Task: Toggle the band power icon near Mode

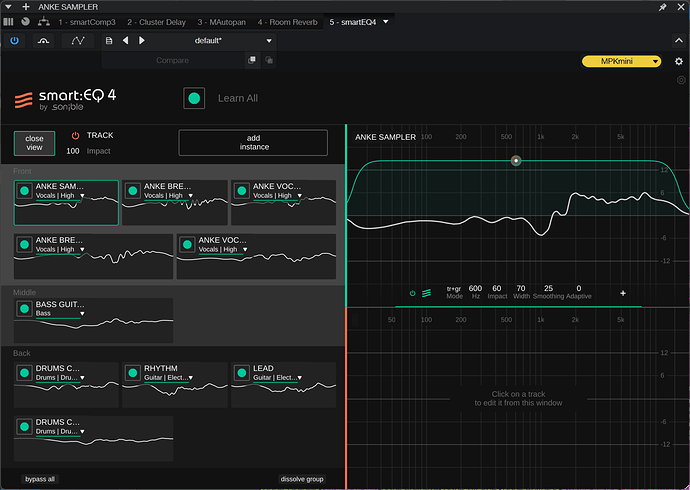Action: [x=412, y=293]
